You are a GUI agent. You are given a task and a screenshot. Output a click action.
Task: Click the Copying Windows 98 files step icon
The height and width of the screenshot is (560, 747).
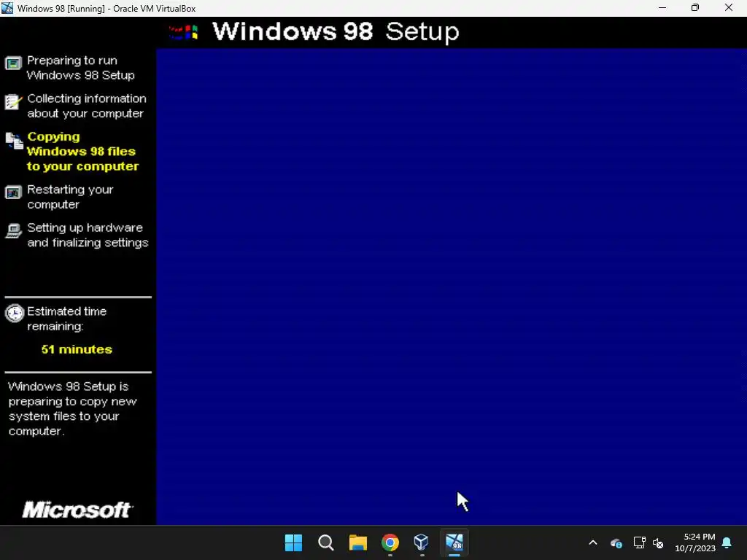(x=14, y=141)
